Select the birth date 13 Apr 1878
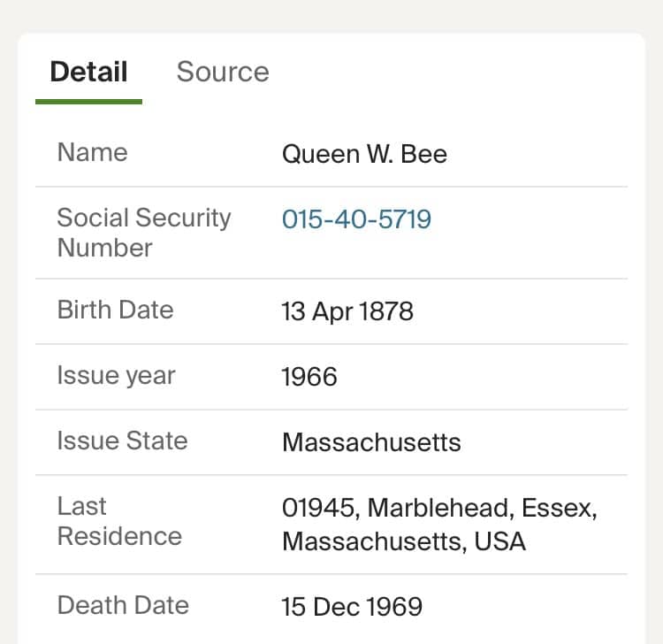 347,311
